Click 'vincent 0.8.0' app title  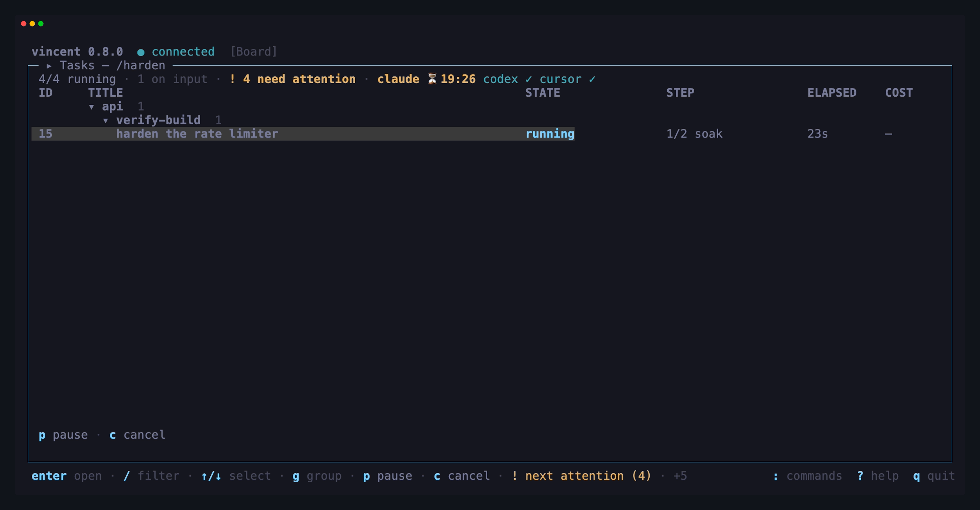pyautogui.click(x=77, y=52)
